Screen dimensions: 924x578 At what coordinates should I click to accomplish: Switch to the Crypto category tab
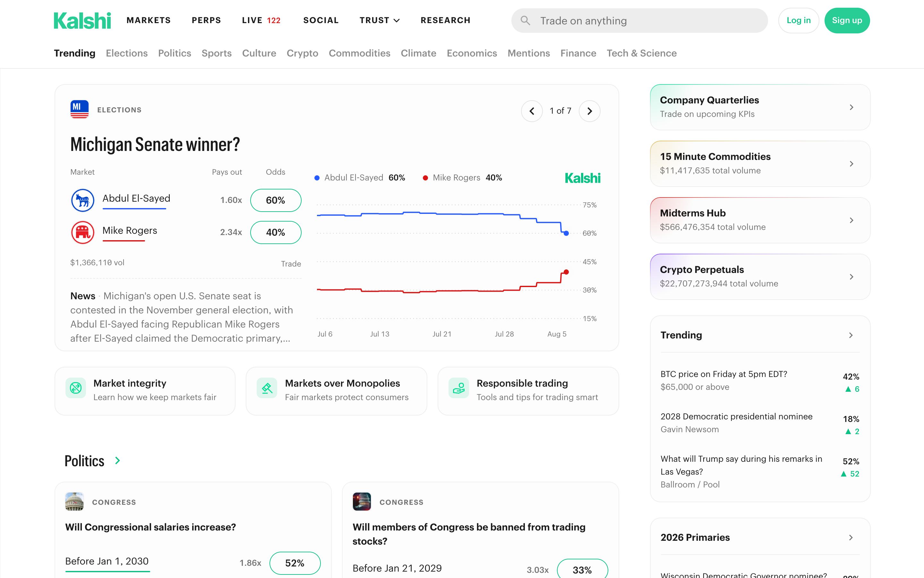303,53
